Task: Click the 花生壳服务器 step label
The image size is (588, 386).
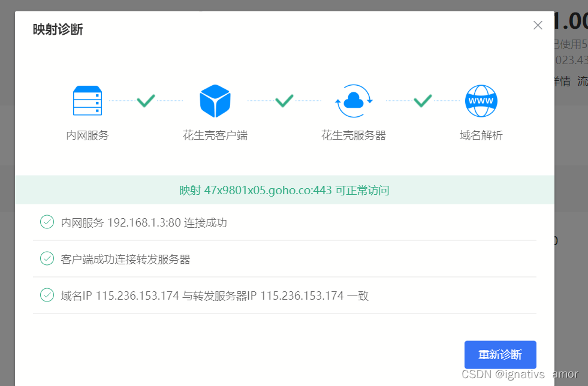Action: point(354,135)
